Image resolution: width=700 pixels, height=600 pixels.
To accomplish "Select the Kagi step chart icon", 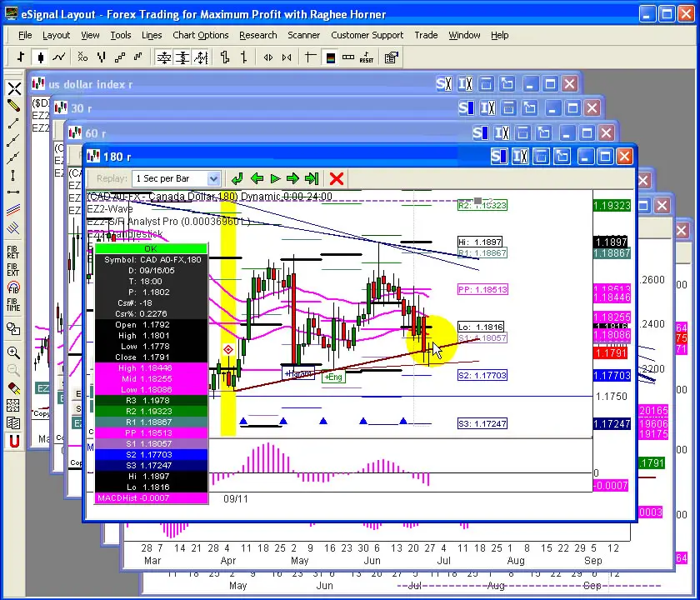I will pyautogui.click(x=138, y=57).
